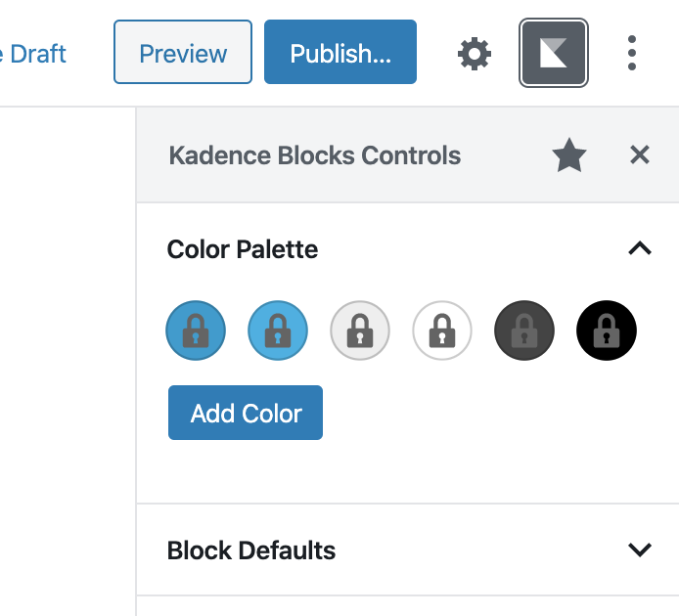Select the locked light blue swatch
The height and width of the screenshot is (616, 679).
(x=278, y=330)
